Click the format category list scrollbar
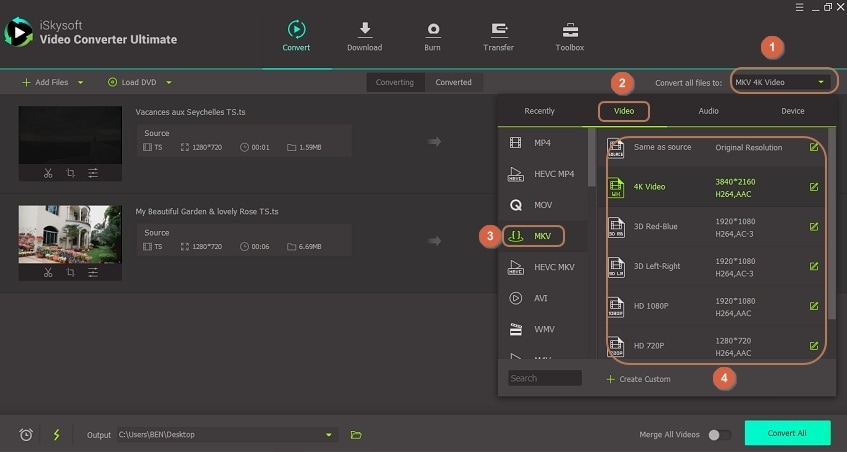The width and height of the screenshot is (847, 452). click(591, 158)
